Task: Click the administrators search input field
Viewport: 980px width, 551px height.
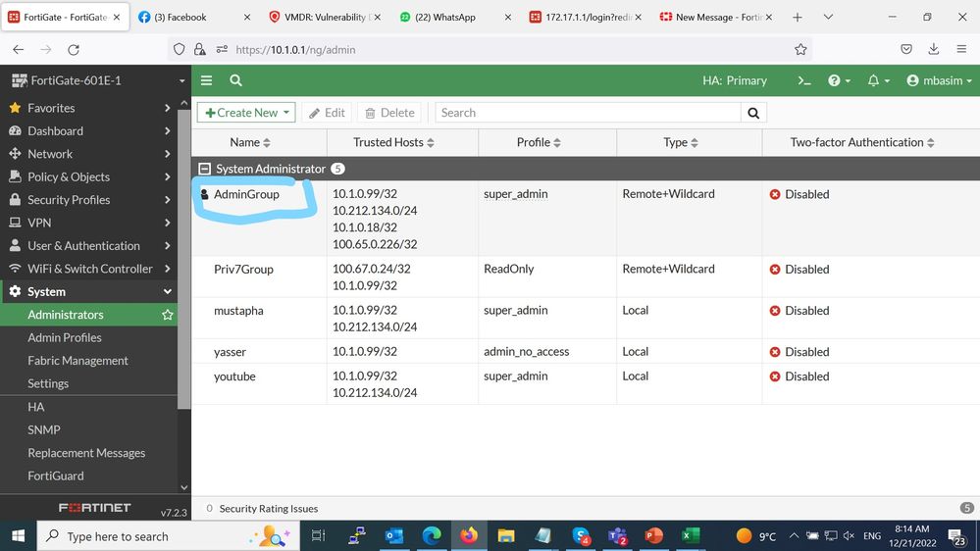Action: click(587, 113)
